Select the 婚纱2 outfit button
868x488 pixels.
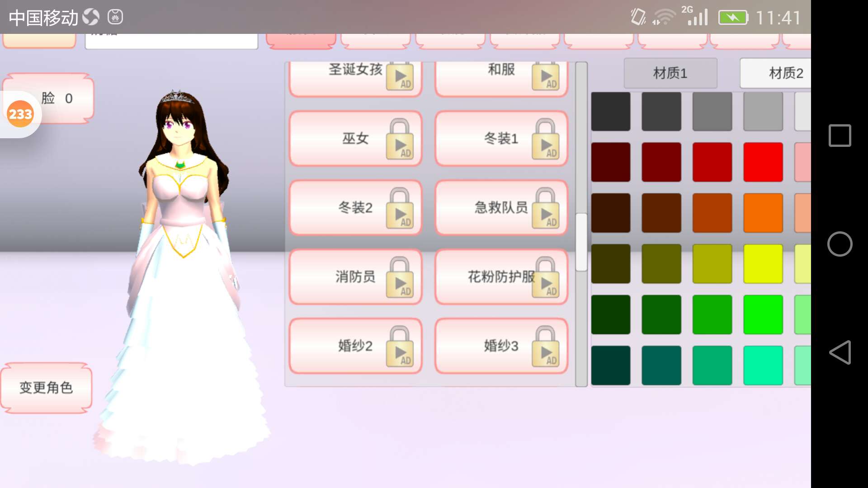[355, 346]
